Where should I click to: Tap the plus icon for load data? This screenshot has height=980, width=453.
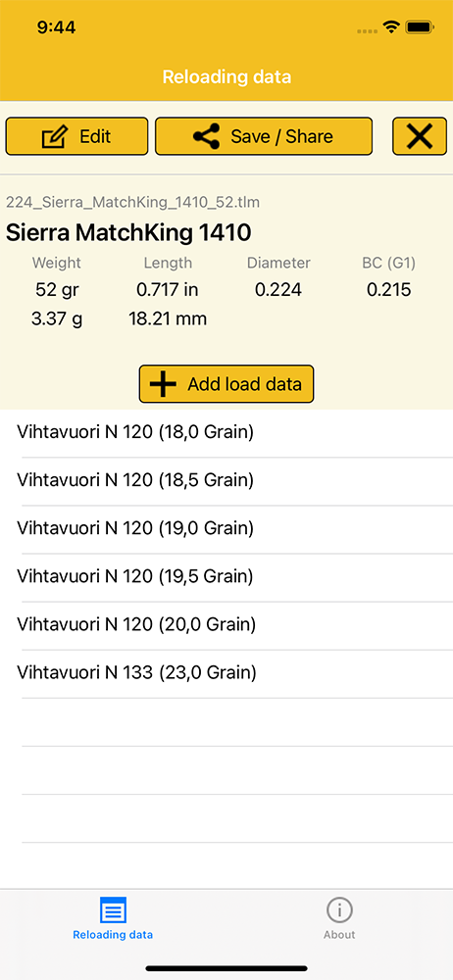164,384
